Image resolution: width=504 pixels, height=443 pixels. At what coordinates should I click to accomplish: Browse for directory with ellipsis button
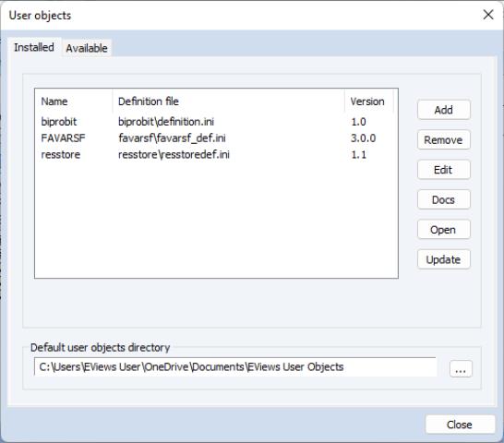tap(461, 368)
